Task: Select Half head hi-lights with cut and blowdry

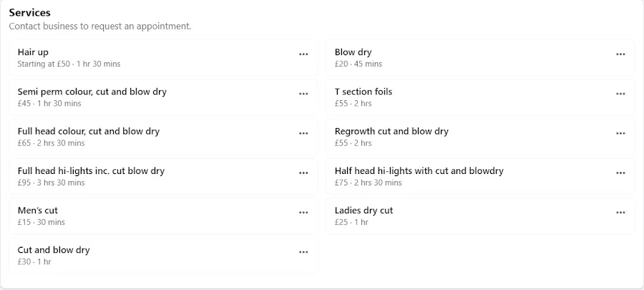Action: tap(419, 171)
